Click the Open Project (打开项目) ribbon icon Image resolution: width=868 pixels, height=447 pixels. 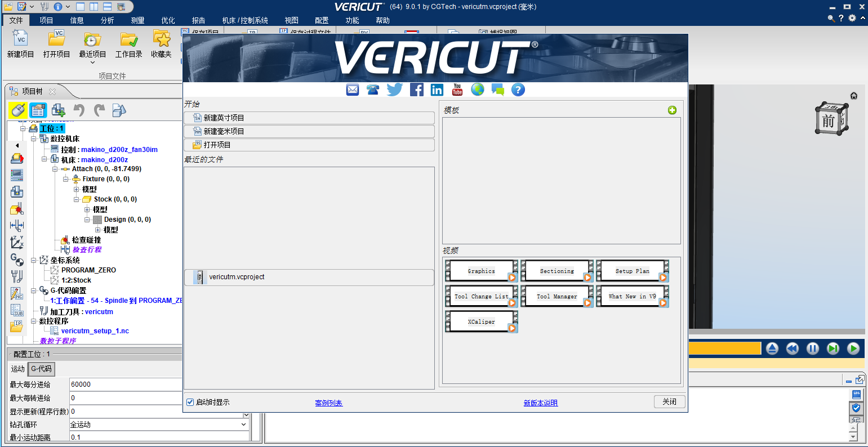[56, 38]
